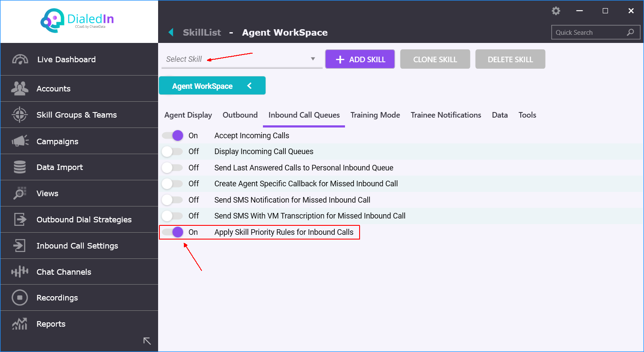Disable Accept Incoming Calls
The image size is (644, 352).
click(172, 135)
